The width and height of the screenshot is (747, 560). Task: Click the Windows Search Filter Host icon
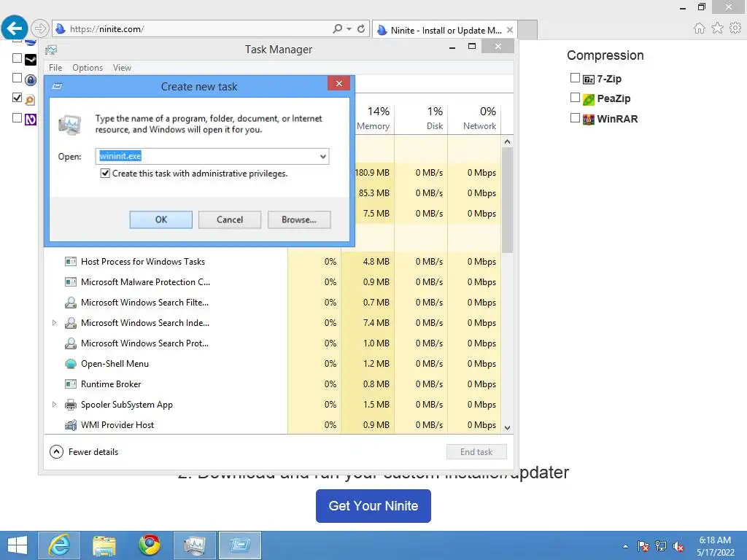coord(71,303)
